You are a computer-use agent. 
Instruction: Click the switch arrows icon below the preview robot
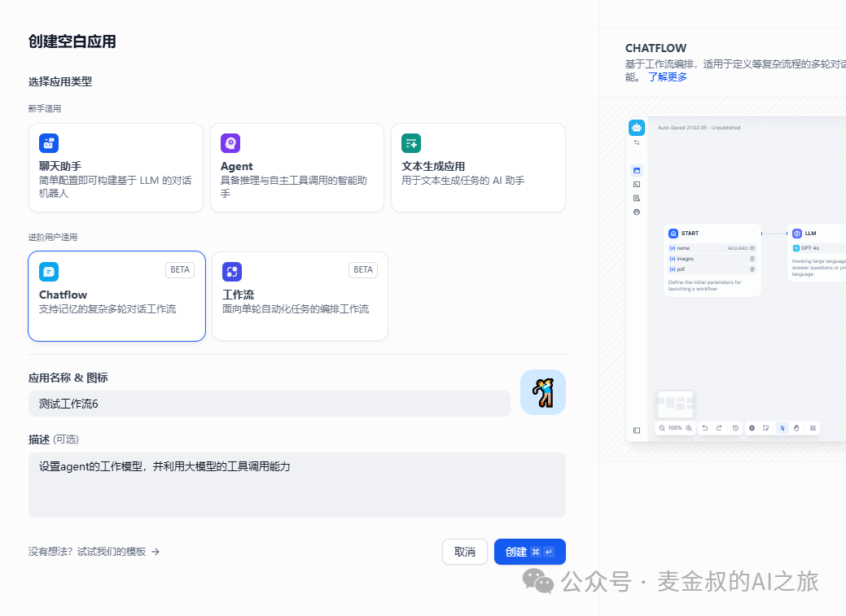637,142
